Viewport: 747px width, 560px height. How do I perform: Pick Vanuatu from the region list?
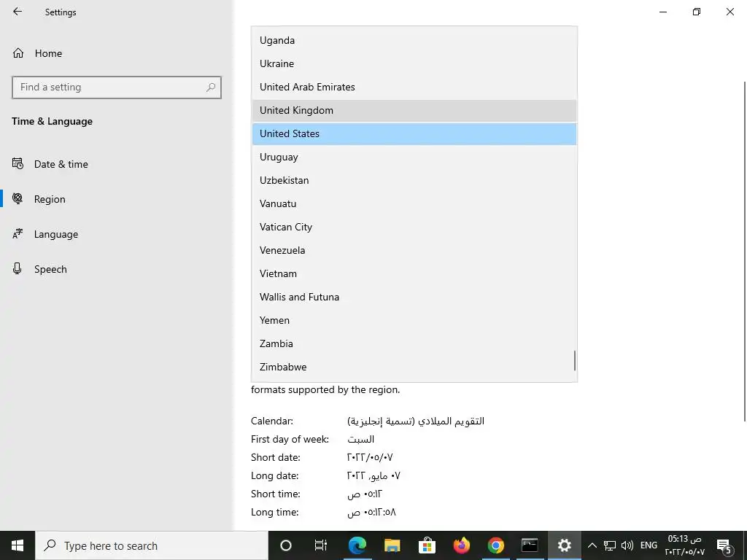(414, 204)
